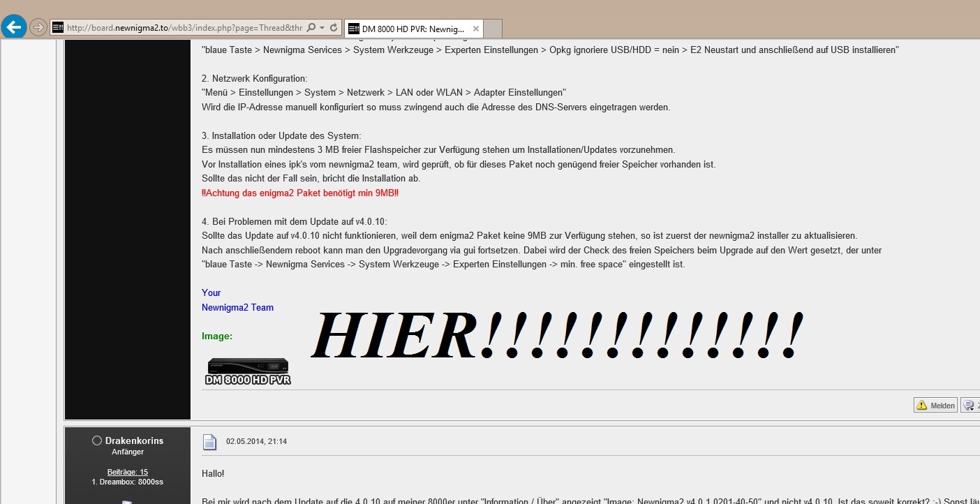Click the search magnifier in address bar

[x=311, y=28]
